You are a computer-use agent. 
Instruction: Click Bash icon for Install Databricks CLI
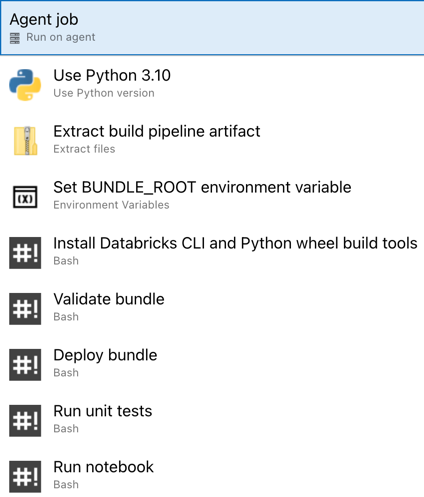click(25, 253)
